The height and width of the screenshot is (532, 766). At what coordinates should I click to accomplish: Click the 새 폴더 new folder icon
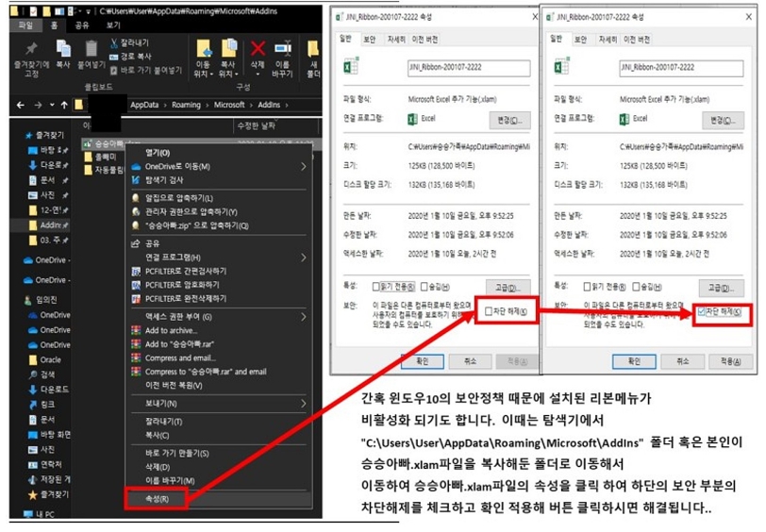tap(313, 48)
